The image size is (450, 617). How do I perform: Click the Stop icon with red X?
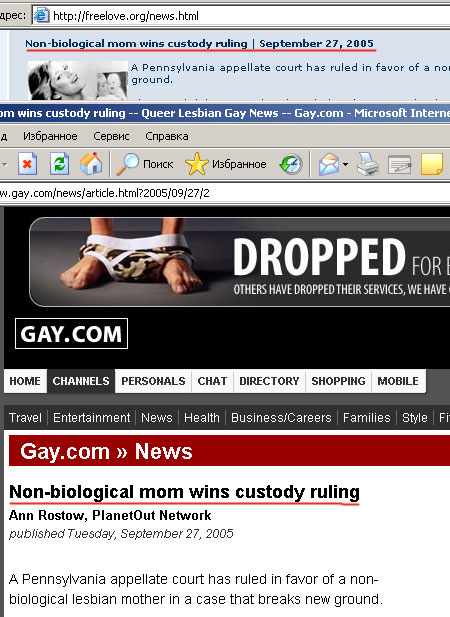(x=27, y=164)
